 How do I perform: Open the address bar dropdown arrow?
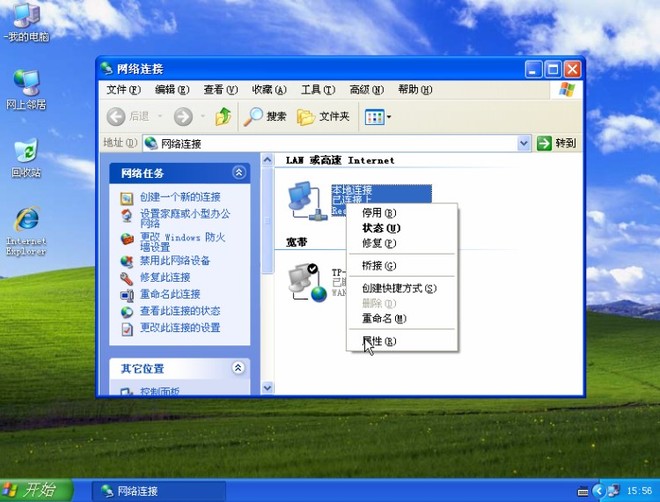(524, 143)
